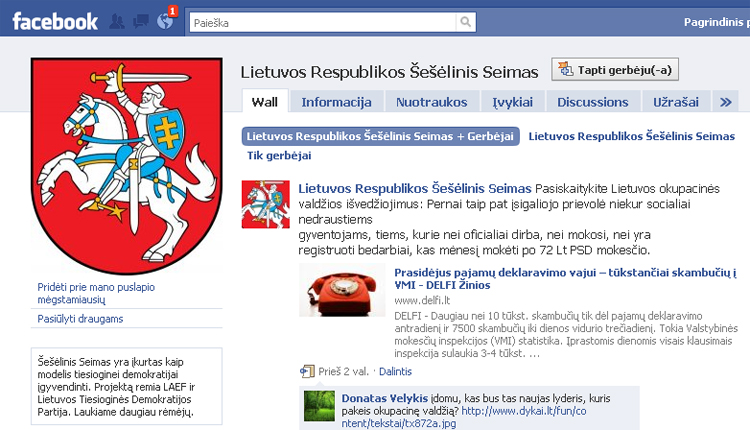This screenshot has height=430, width=750.
Task: Click Donatas Velykis green avatar
Action: tap(320, 406)
